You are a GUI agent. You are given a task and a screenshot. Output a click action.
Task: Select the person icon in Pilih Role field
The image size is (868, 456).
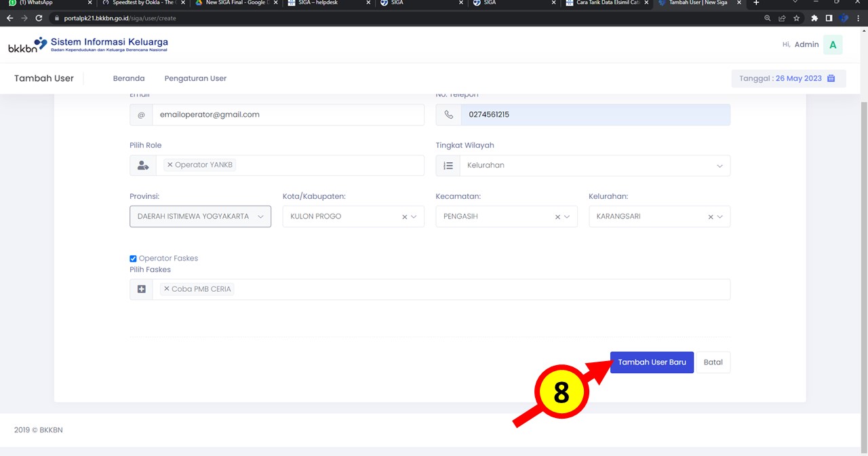(142, 165)
